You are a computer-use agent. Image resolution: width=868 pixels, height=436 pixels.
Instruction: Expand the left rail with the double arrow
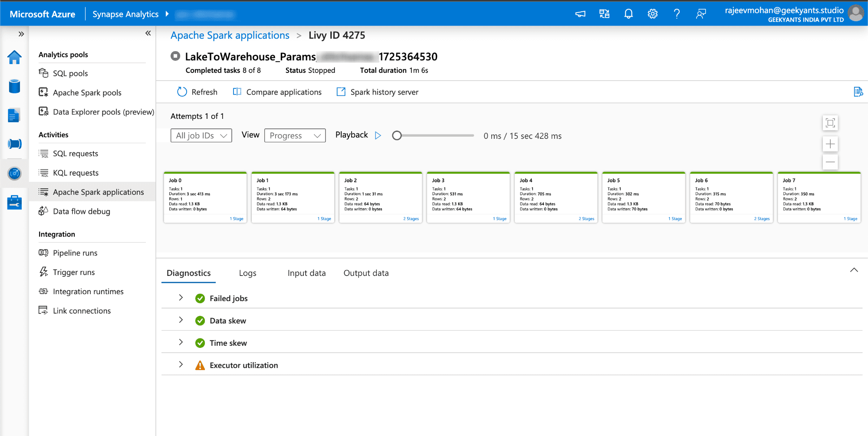pos(21,34)
